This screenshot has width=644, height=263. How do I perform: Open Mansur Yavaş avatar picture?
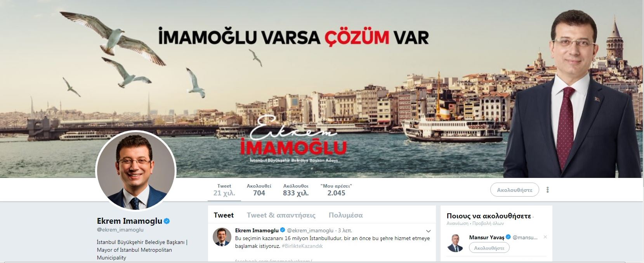click(x=455, y=242)
